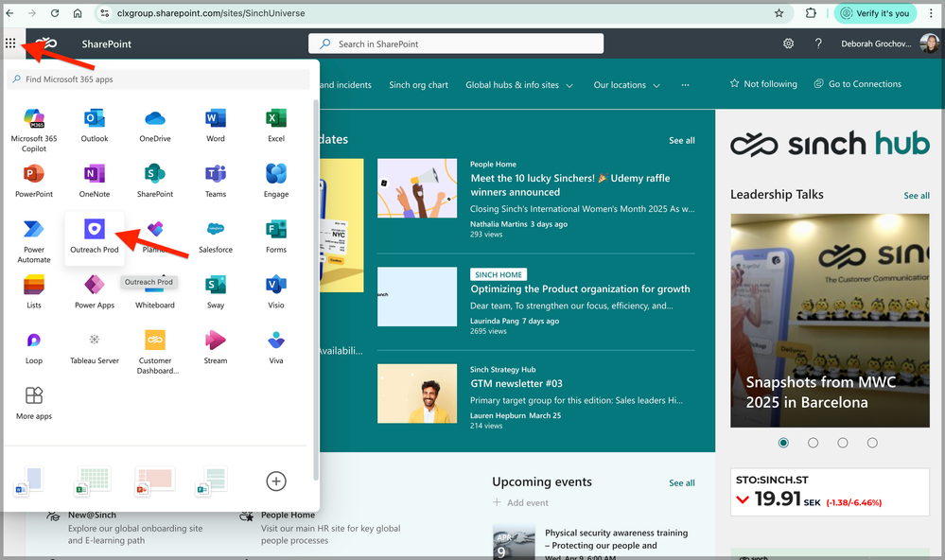
Task: Open See all for news updates
Action: tap(682, 140)
